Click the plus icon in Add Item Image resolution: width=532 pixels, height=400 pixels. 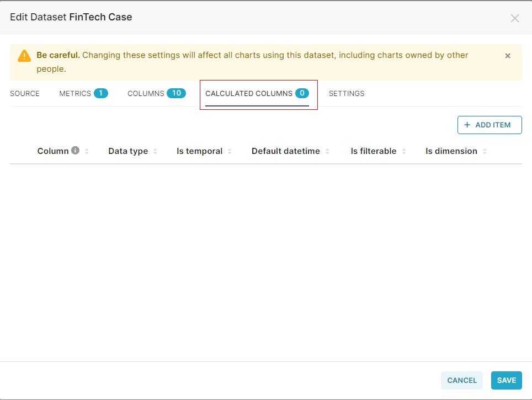coord(467,125)
